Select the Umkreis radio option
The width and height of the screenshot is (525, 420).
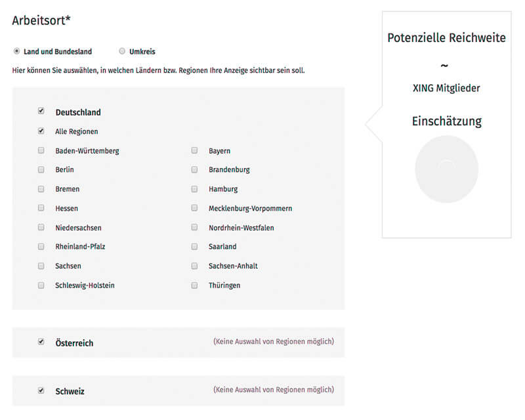click(x=122, y=51)
